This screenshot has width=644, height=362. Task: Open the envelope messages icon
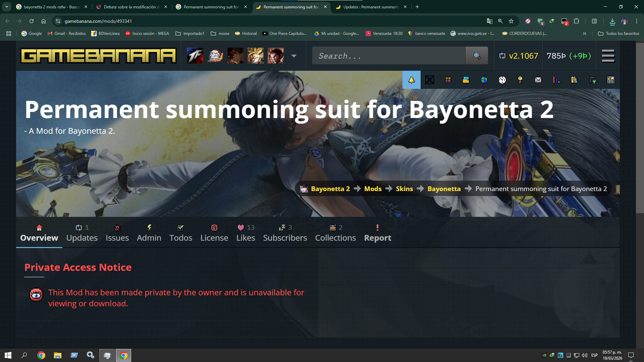pos(538,80)
